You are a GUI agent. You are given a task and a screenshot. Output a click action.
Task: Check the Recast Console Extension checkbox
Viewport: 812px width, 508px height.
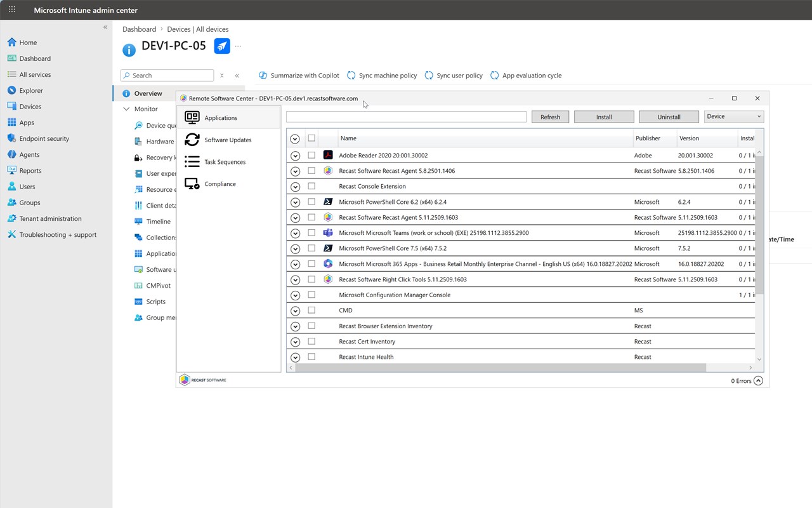coord(311,186)
